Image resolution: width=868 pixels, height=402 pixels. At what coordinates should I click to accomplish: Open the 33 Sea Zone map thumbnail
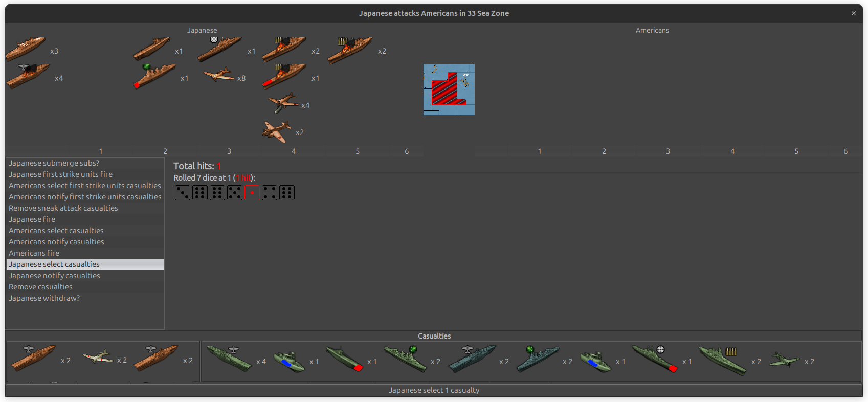pyautogui.click(x=449, y=90)
